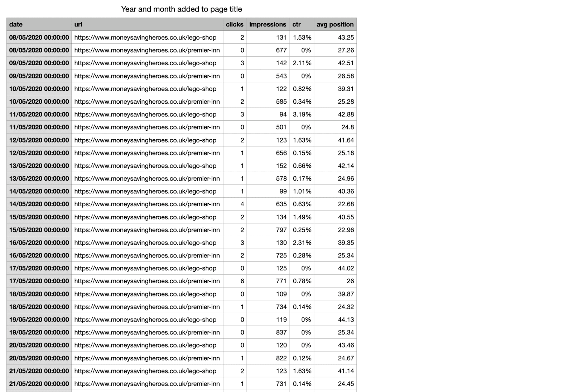The width and height of the screenshot is (573, 392).
Task: Click avg position value 24.8
Action: click(347, 127)
